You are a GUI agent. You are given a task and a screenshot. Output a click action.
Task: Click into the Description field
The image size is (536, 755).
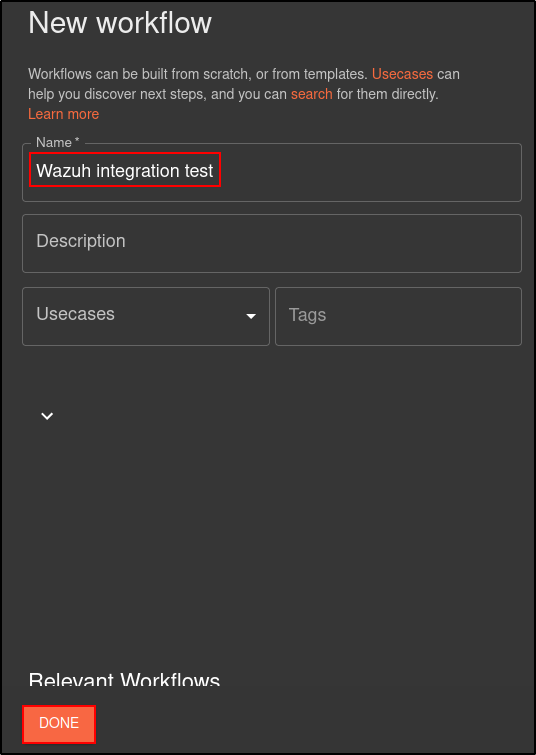pos(272,243)
